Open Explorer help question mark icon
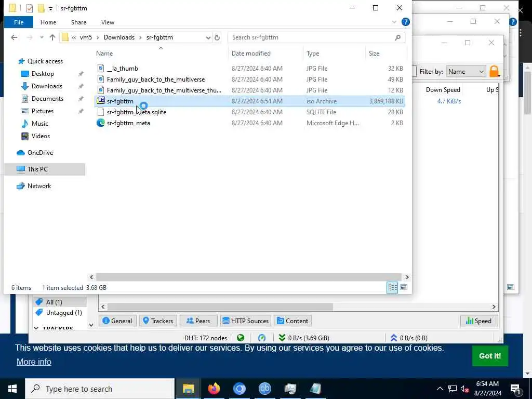 405,22
